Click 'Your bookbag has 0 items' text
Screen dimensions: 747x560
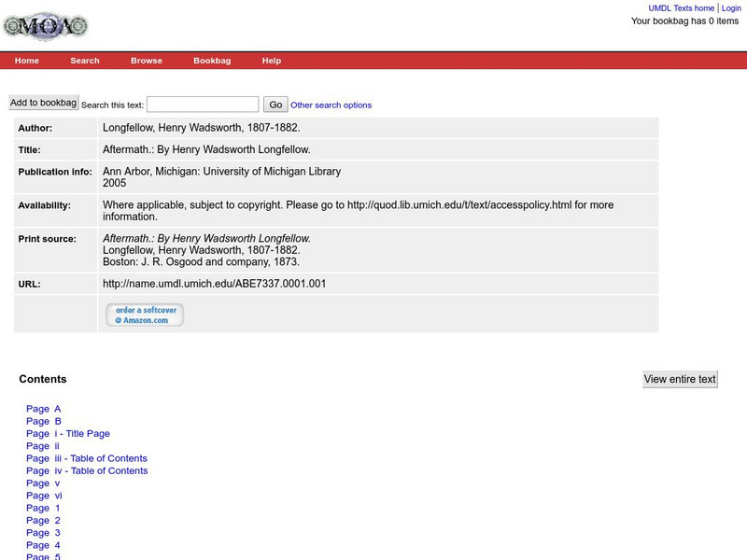[685, 21]
